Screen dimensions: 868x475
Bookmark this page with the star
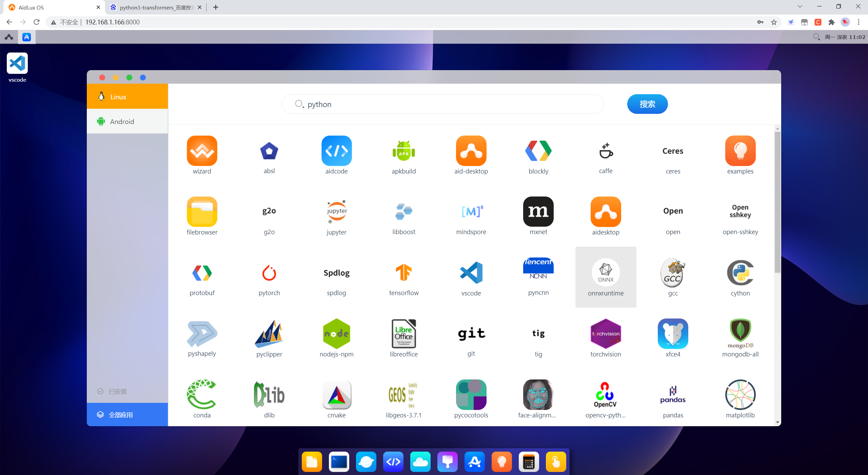pyautogui.click(x=774, y=22)
